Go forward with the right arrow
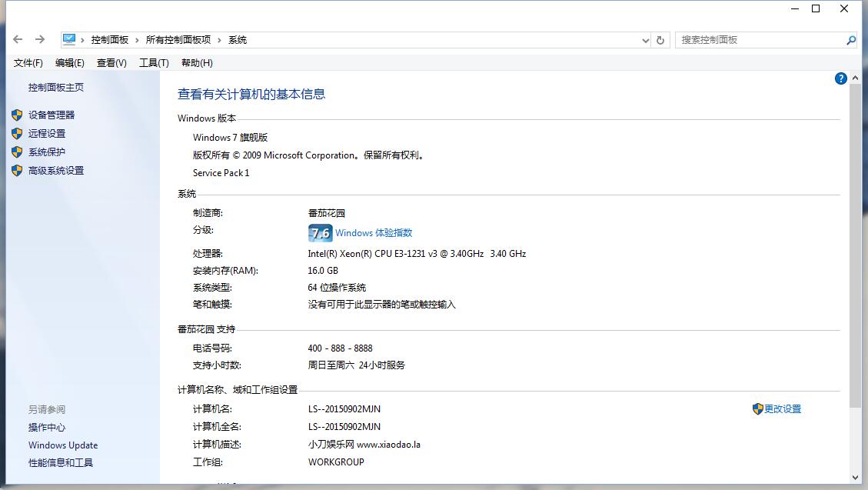 40,39
